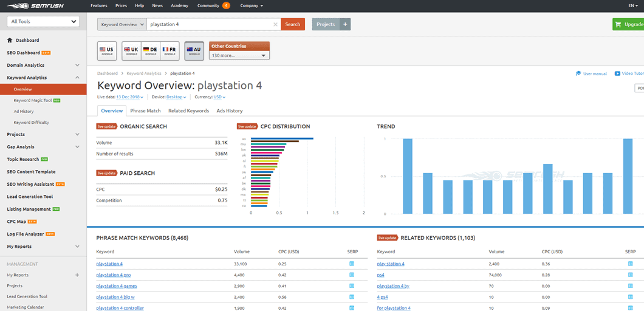
Task: Click the orange Search button
Action: (293, 24)
